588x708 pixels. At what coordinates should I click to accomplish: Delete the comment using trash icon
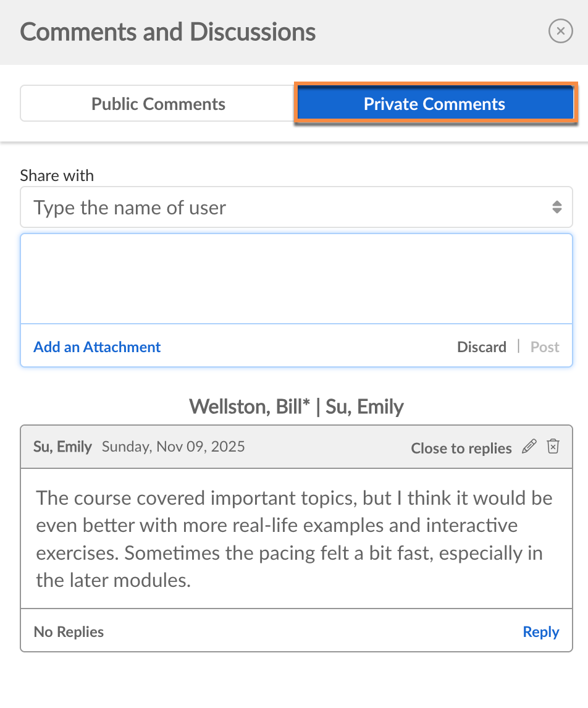pos(553,447)
